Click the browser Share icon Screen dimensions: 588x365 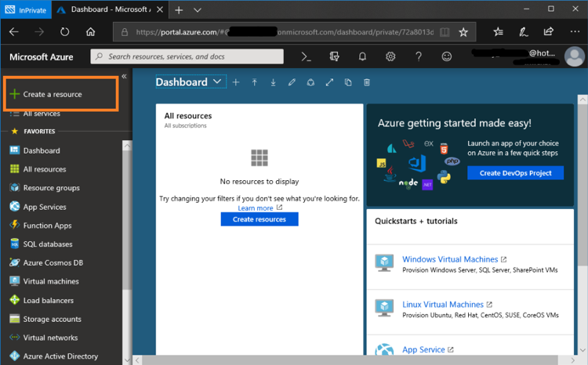[x=549, y=32]
